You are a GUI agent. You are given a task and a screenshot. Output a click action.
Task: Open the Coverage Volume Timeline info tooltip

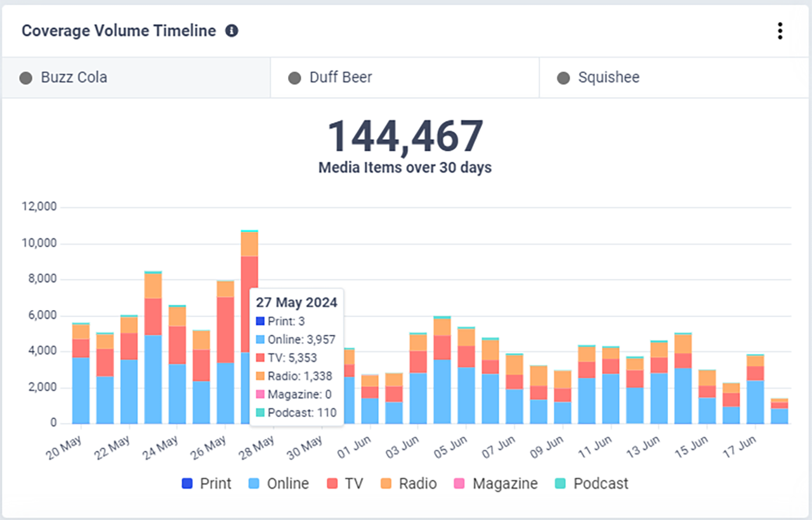tap(232, 30)
